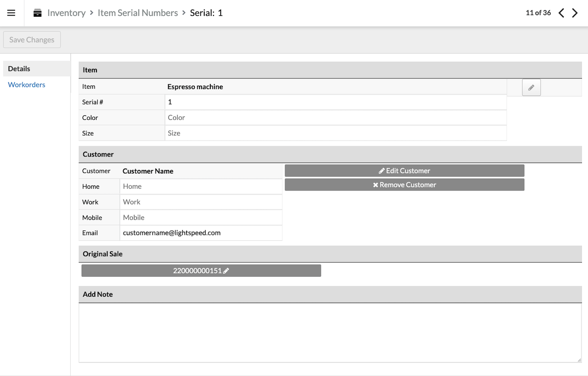Select the Details tab
Screen dimensions: 588x376
pyautogui.click(x=19, y=69)
